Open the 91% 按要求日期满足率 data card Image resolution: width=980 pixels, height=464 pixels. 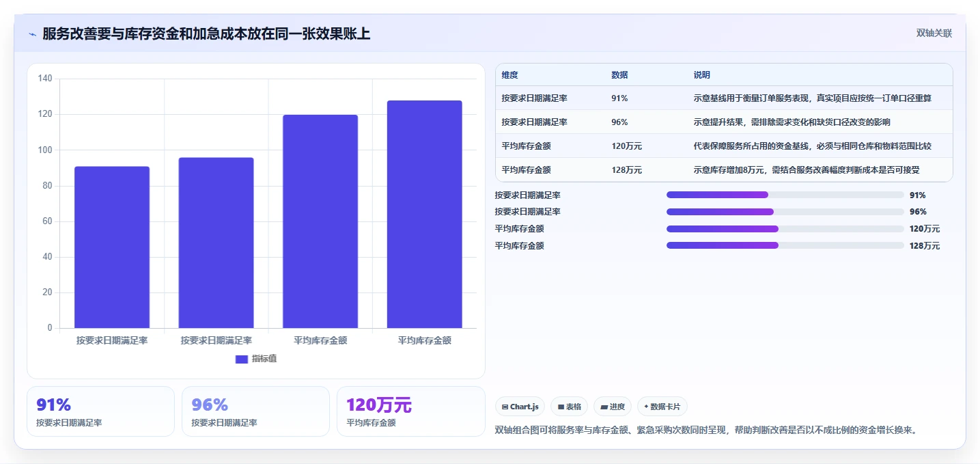pos(101,411)
